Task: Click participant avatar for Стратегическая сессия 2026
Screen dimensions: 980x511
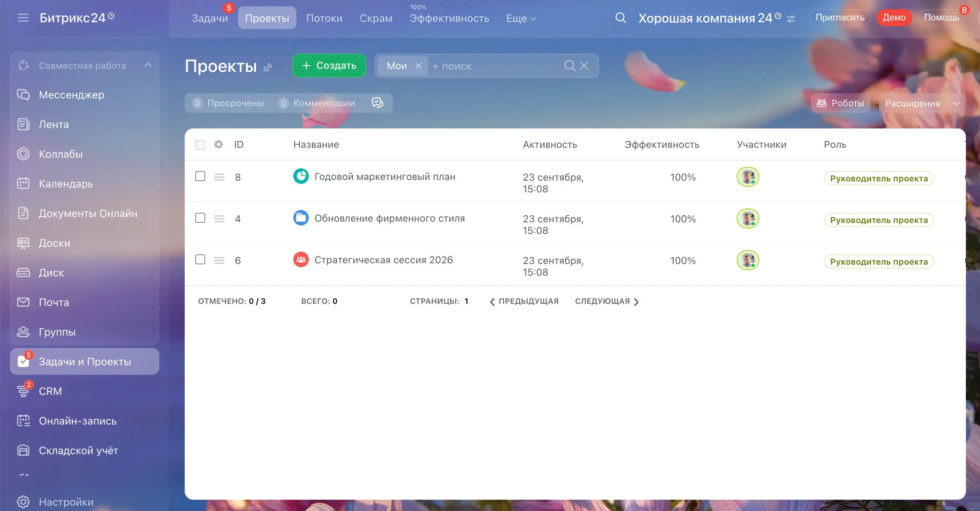Action: (748, 260)
